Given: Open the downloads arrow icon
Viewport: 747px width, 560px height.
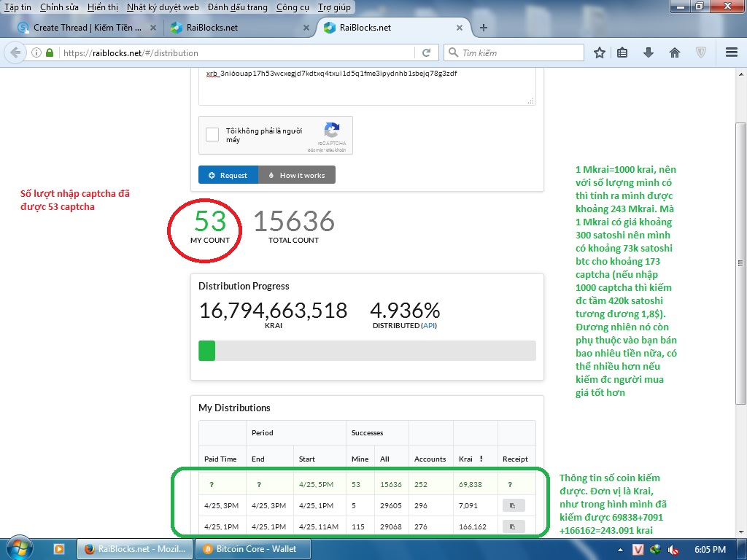Looking at the screenshot, I should pos(649,52).
